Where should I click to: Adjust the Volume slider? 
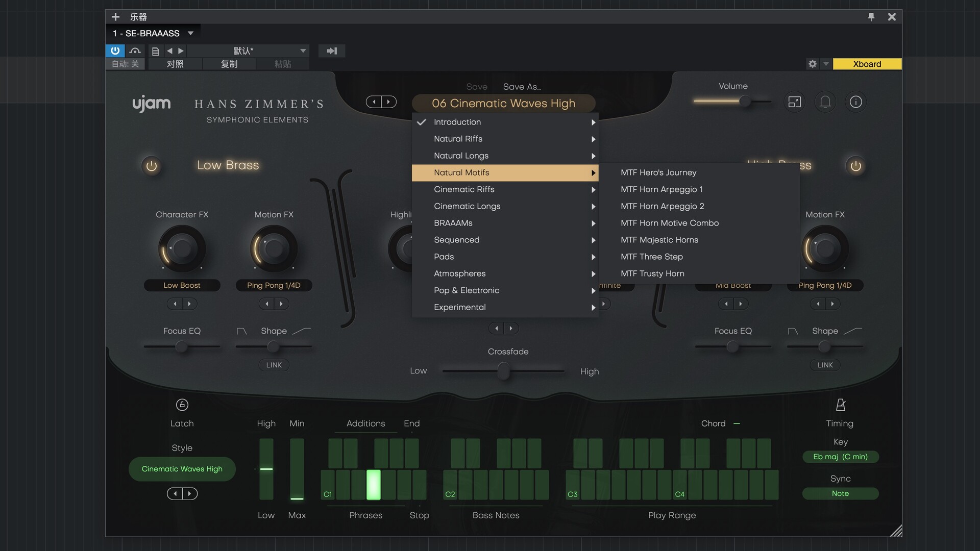coord(732,102)
